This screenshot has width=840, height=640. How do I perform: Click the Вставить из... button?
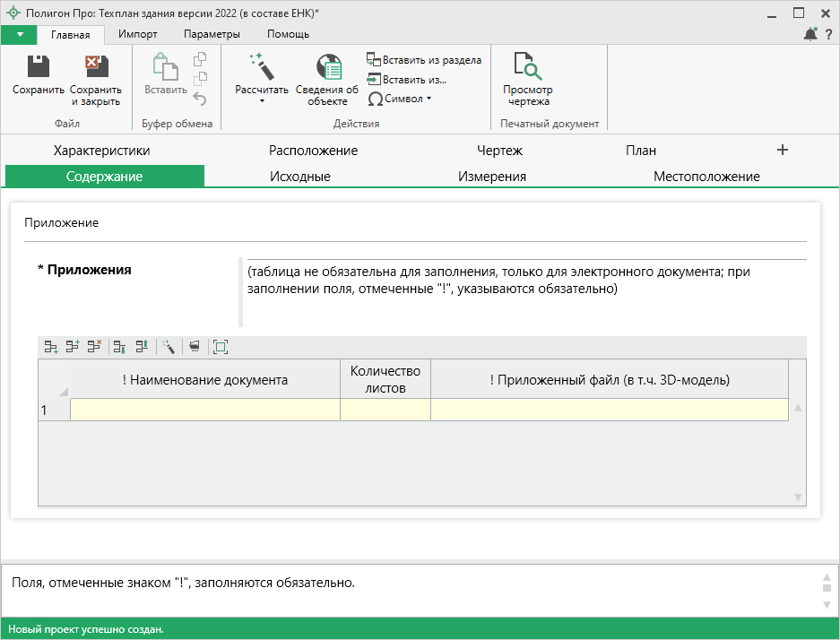coord(407,79)
